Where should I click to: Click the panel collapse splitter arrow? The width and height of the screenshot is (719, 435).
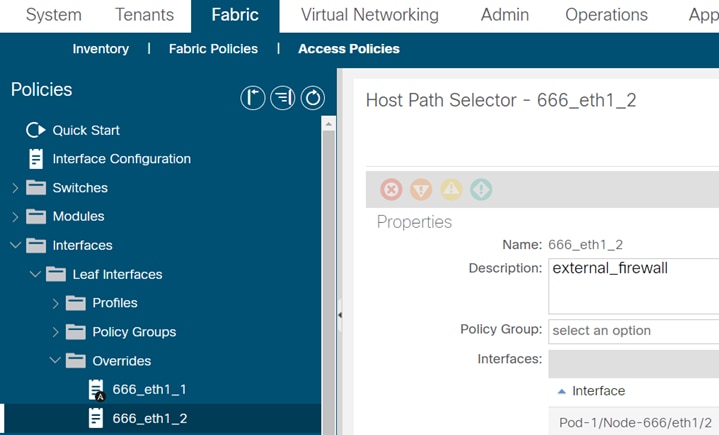pos(340,315)
